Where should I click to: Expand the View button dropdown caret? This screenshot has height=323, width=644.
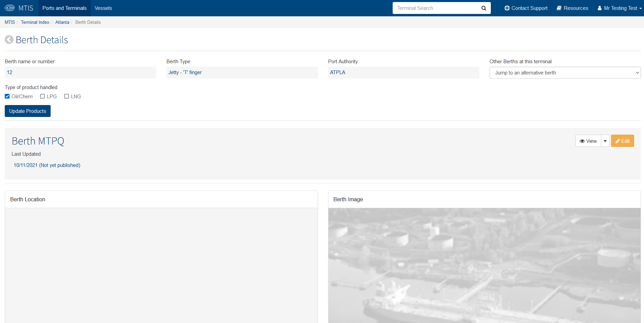coord(605,141)
